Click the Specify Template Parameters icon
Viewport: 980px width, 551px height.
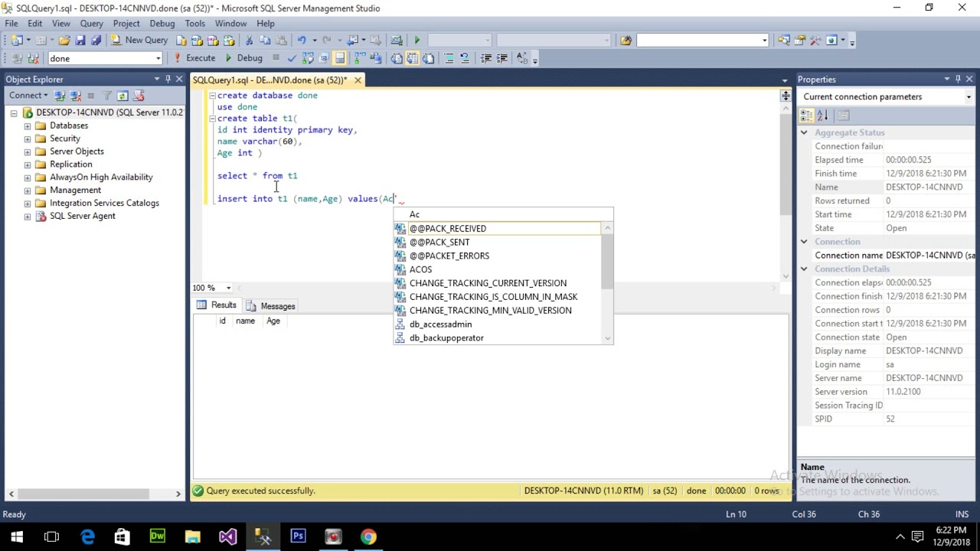[x=522, y=58]
